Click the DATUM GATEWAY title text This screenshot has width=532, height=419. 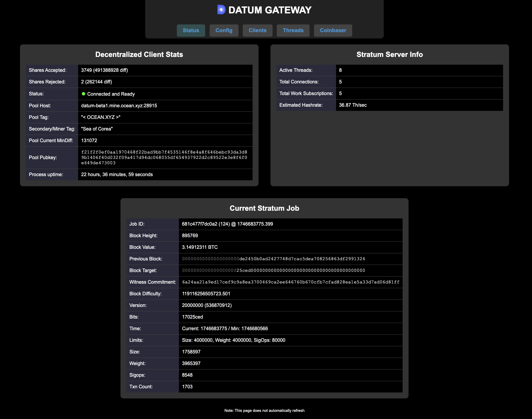pos(270,10)
